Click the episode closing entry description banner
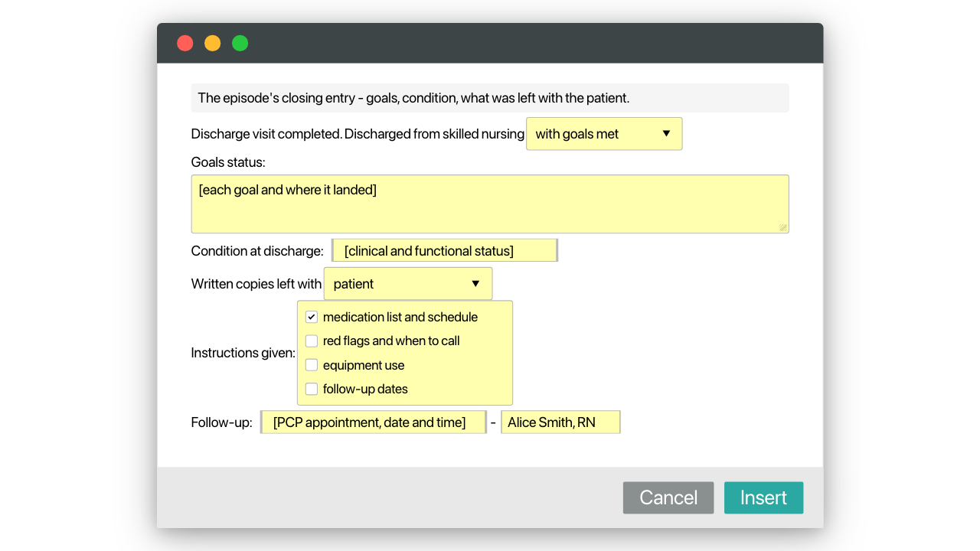The image size is (980, 551). (490, 98)
